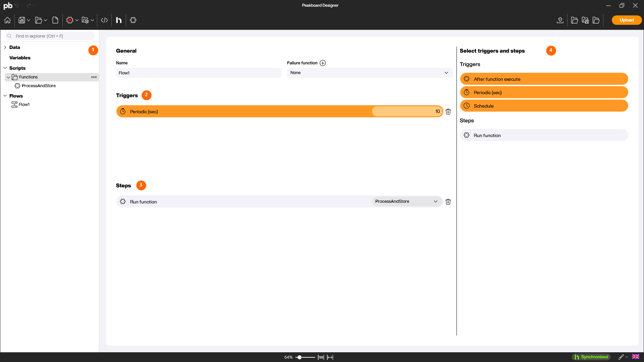This screenshot has width=644, height=362.
Task: Open the script editor code icon
Action: [104, 20]
